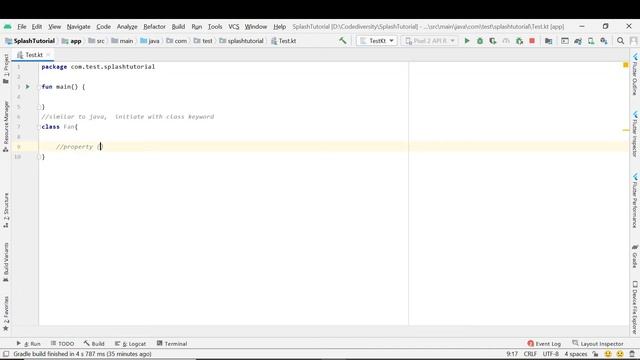The height and width of the screenshot is (360, 640).
Task: Open the Tools menu
Action: tap(215, 27)
